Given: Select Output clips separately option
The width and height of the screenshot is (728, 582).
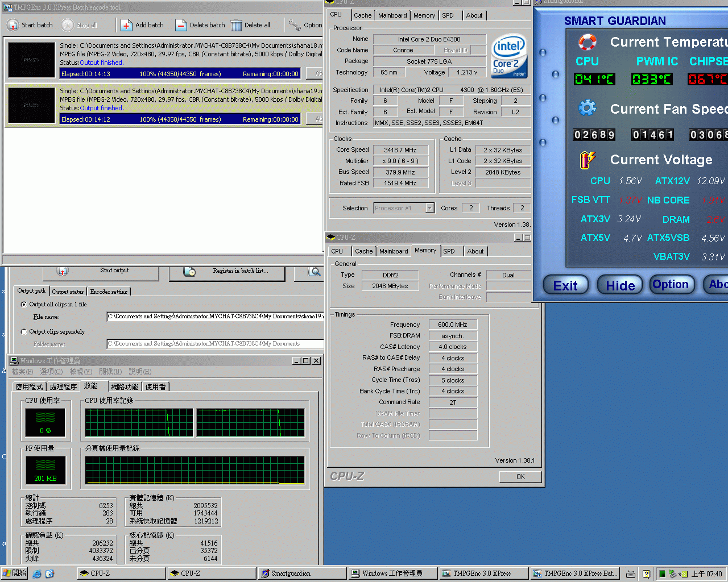Looking at the screenshot, I should (x=53, y=332).
